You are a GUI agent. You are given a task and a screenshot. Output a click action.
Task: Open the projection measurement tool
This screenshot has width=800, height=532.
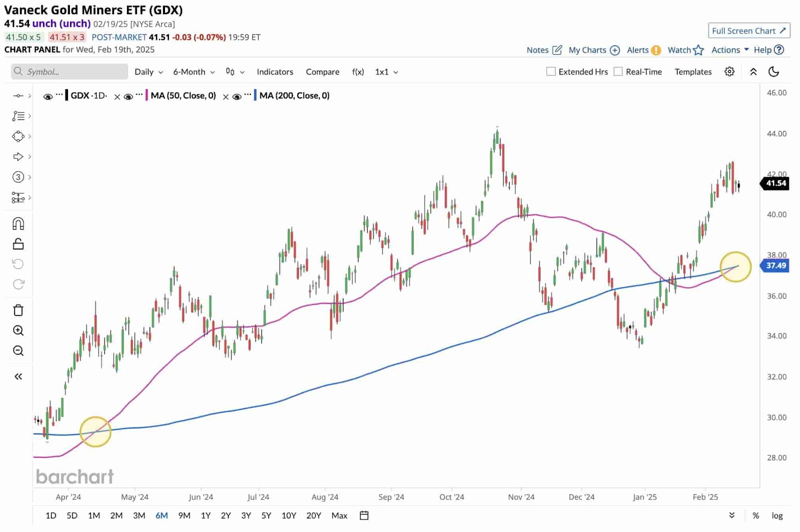click(18, 197)
